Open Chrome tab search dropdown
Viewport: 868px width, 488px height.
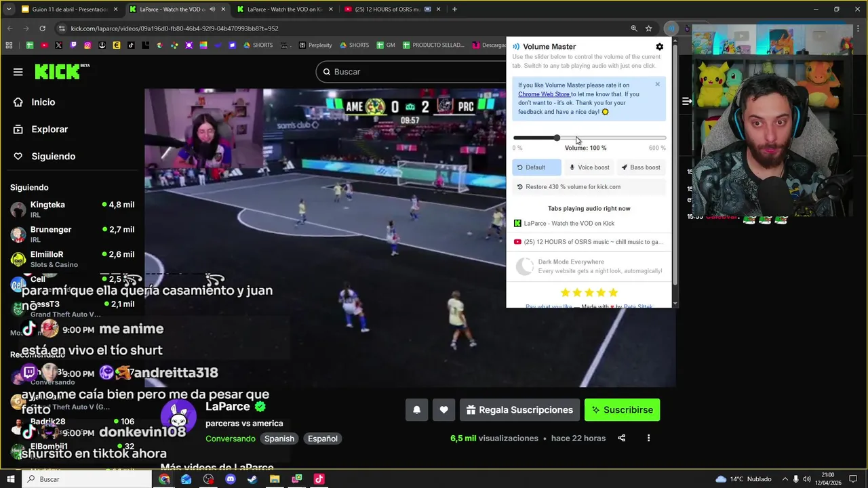(x=9, y=9)
